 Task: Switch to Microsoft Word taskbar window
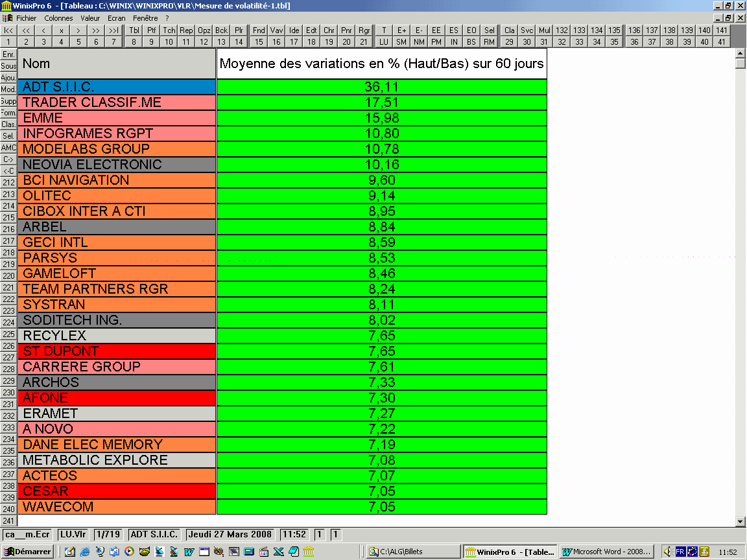click(x=606, y=552)
